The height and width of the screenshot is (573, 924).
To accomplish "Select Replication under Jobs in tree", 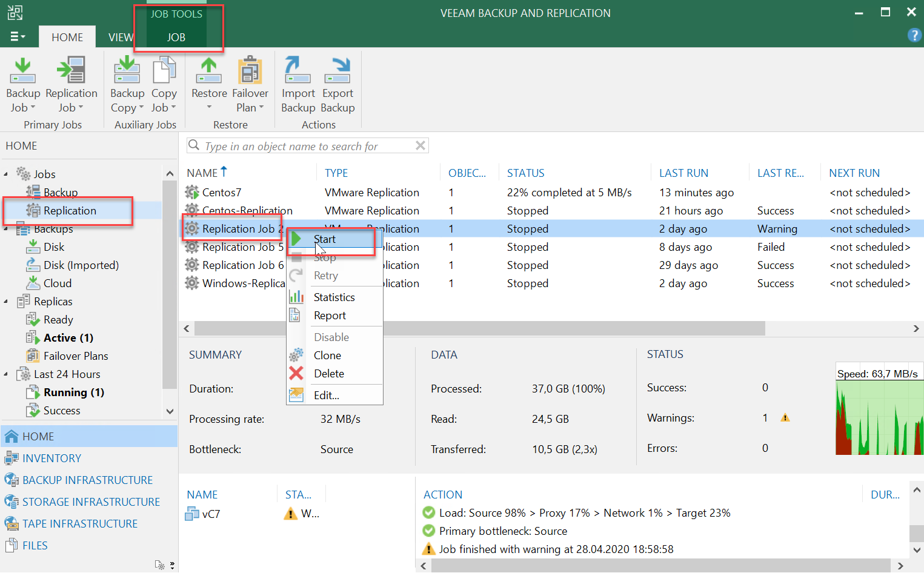I will (70, 211).
